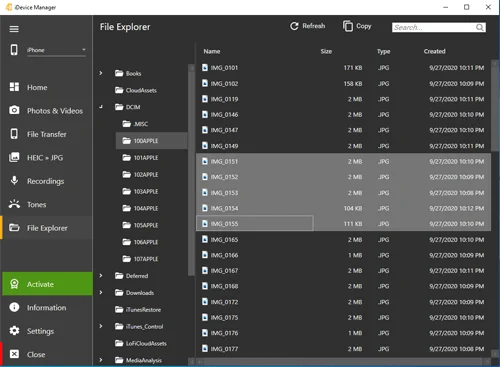
Task: Open HEIC » JPG converter
Action: (47, 158)
